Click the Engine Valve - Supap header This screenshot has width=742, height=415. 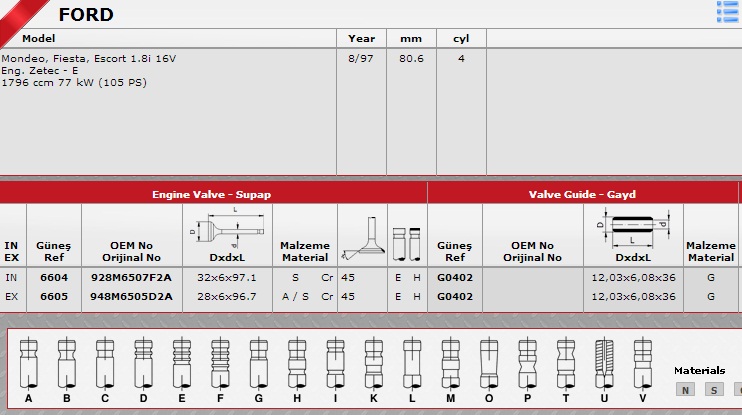click(x=212, y=194)
